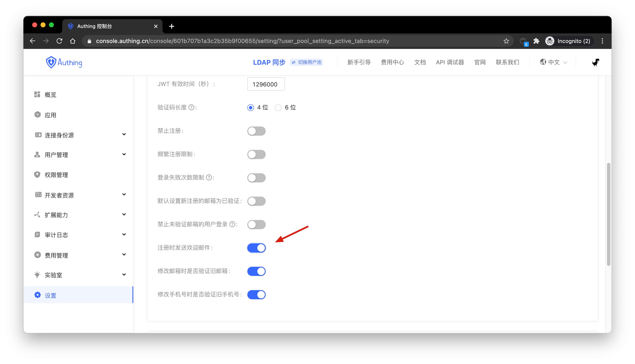Click the 概览 dashboard icon in sidebar
Screen dimensions: 635x364
tap(37, 95)
